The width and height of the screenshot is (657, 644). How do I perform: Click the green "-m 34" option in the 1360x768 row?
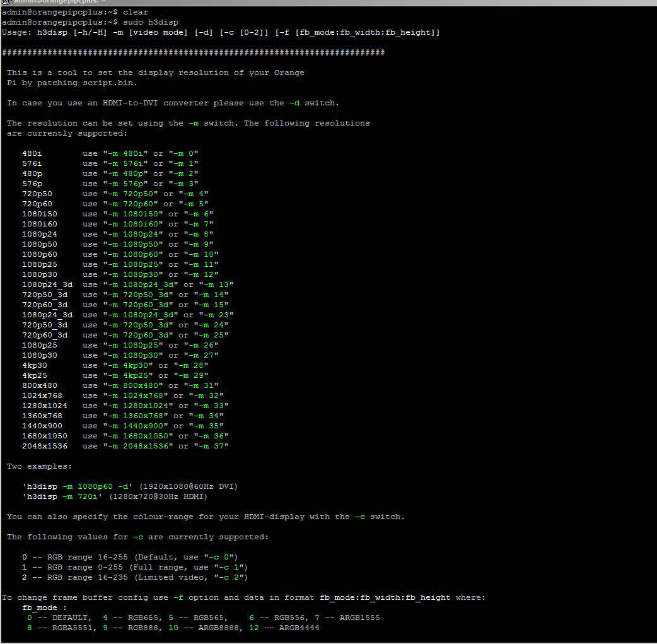206,416
